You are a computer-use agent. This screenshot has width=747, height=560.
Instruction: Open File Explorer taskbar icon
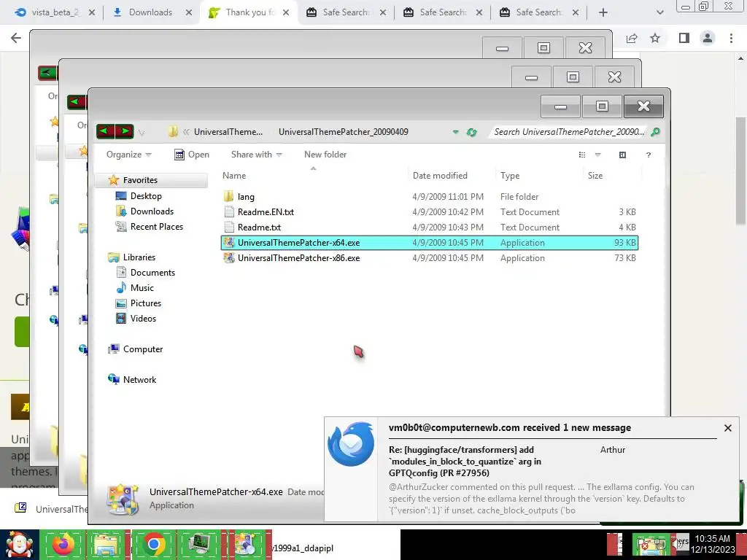(107, 545)
